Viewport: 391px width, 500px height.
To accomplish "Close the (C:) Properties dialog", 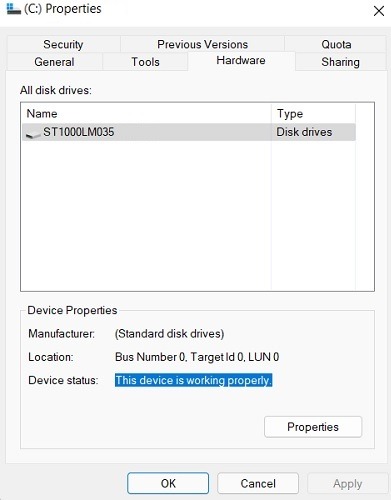I will (379, 11).
